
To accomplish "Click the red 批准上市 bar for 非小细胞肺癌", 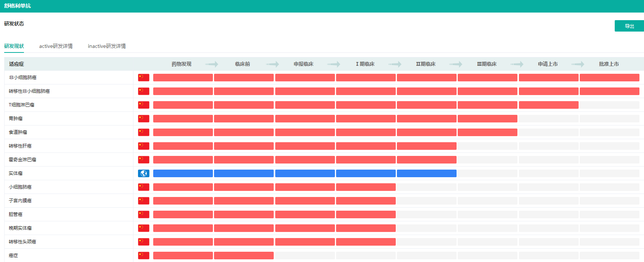I will [609, 78].
